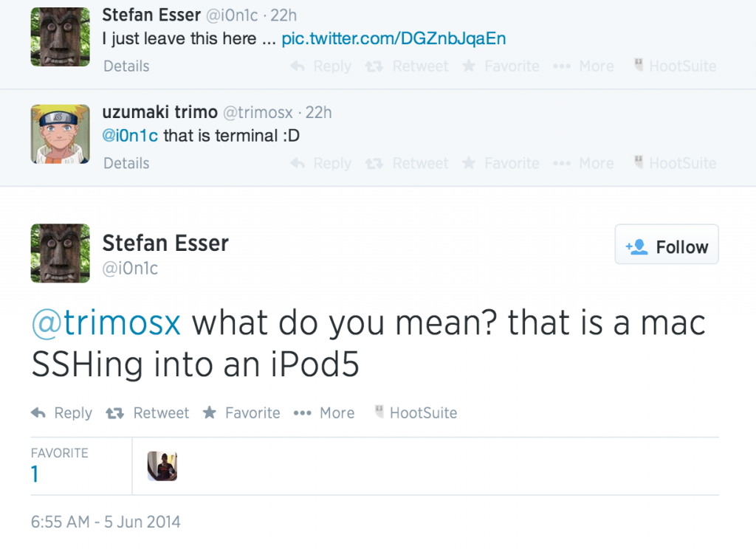Retweet the main SSHing into iPod5 tweet

click(148, 413)
